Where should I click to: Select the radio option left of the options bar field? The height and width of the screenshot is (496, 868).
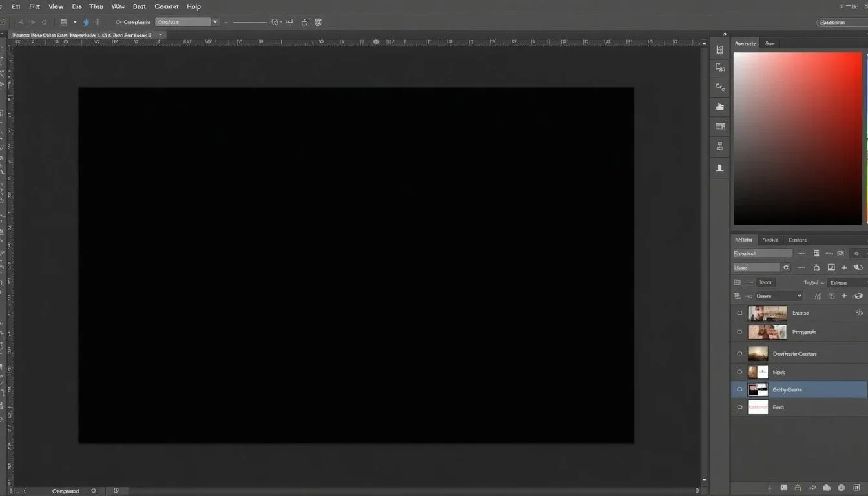pyautogui.click(x=118, y=22)
